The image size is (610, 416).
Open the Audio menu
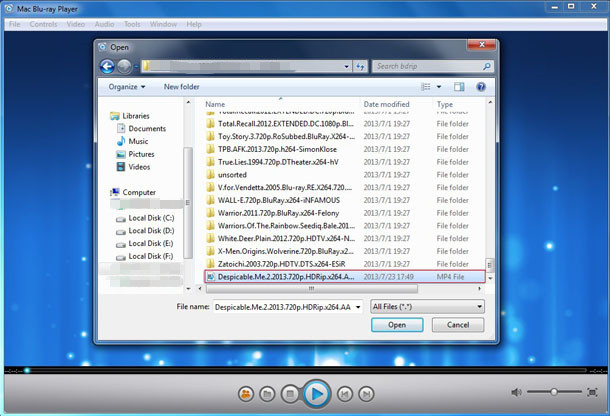pos(104,24)
